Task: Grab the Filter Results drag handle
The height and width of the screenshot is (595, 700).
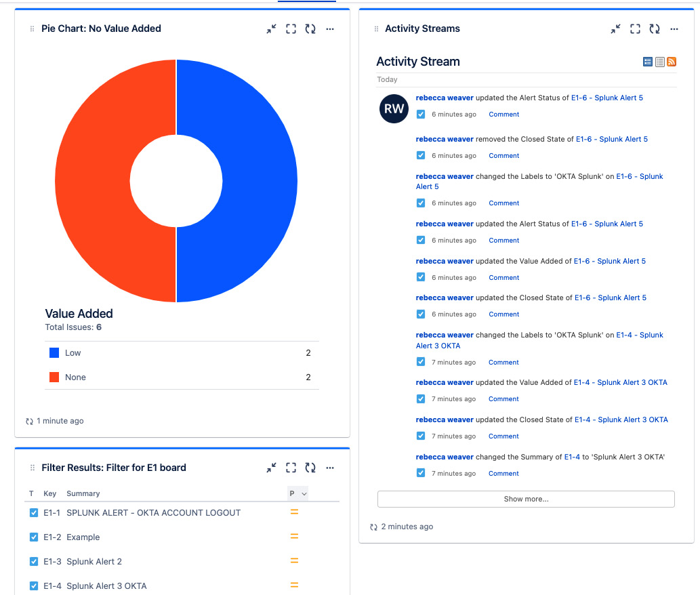Action: [x=32, y=468]
